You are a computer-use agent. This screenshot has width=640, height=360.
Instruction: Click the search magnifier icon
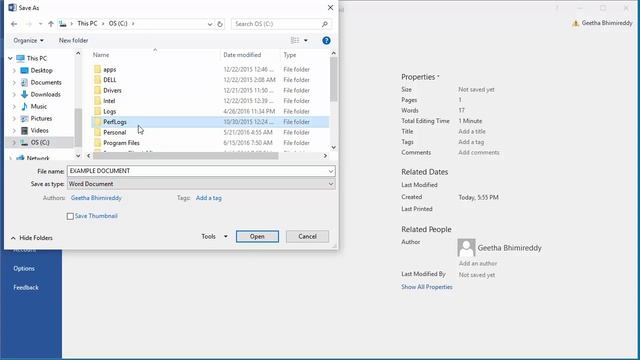[325, 24]
